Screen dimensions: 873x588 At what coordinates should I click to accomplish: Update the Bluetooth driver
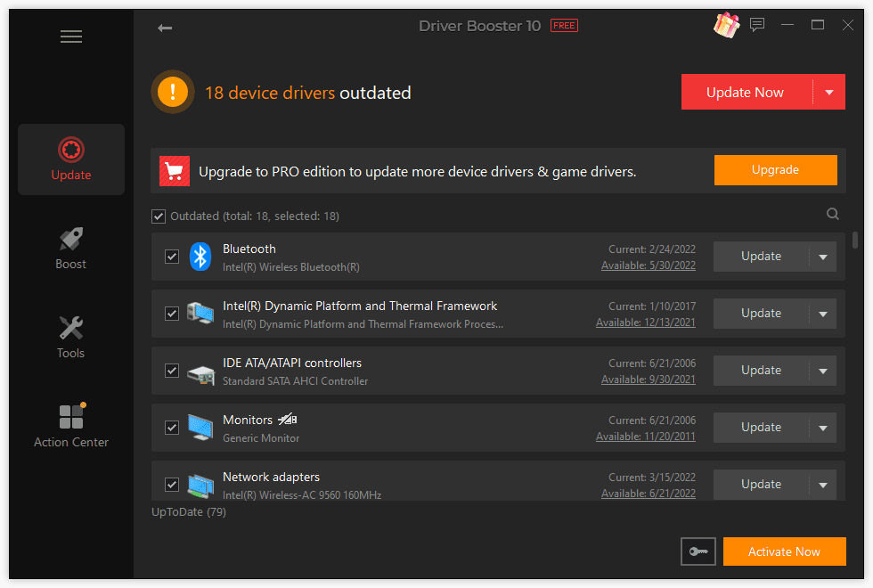[761, 257]
